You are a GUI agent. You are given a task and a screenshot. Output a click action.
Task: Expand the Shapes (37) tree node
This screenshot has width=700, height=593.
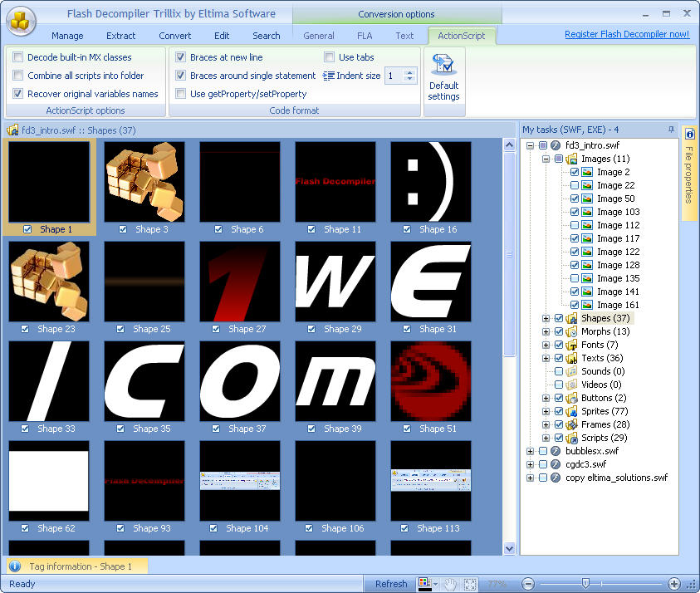click(546, 318)
